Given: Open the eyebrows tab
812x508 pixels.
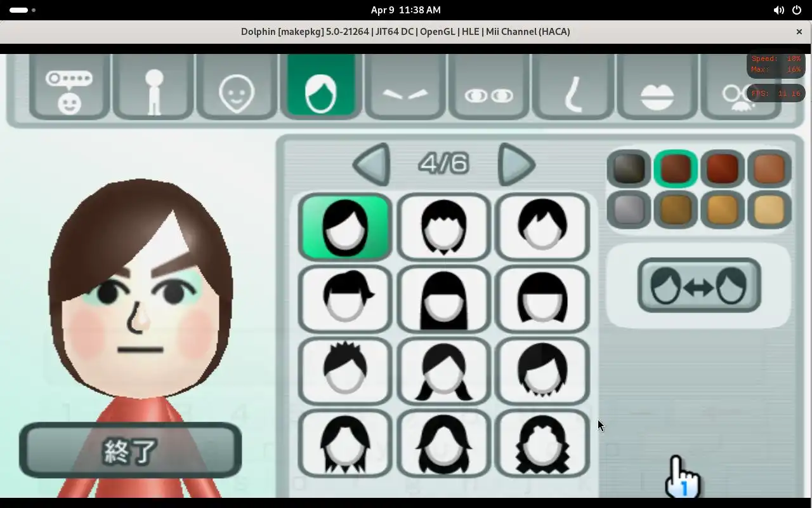Looking at the screenshot, I should [x=405, y=87].
